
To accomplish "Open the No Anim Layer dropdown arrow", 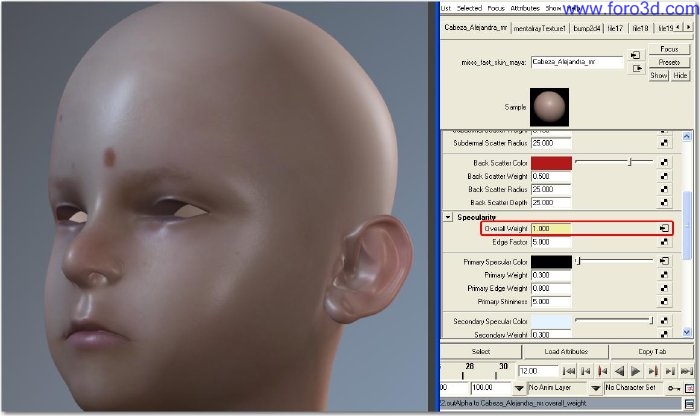I will click(519, 388).
